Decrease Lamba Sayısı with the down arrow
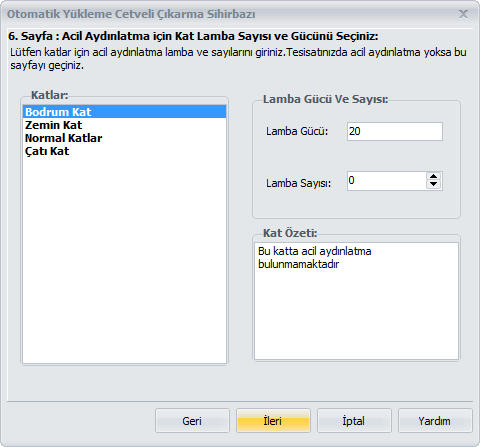Viewport: 480px width, 447px height. pos(434,185)
